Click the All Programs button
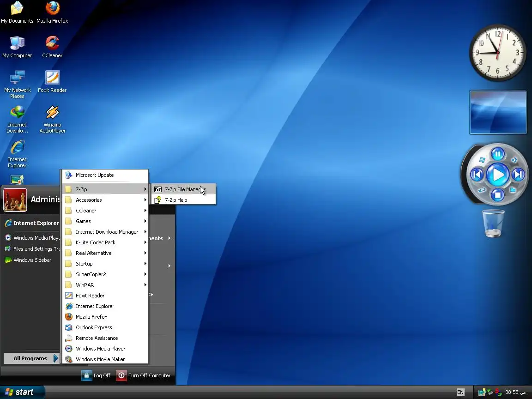The height and width of the screenshot is (399, 532). (31, 358)
